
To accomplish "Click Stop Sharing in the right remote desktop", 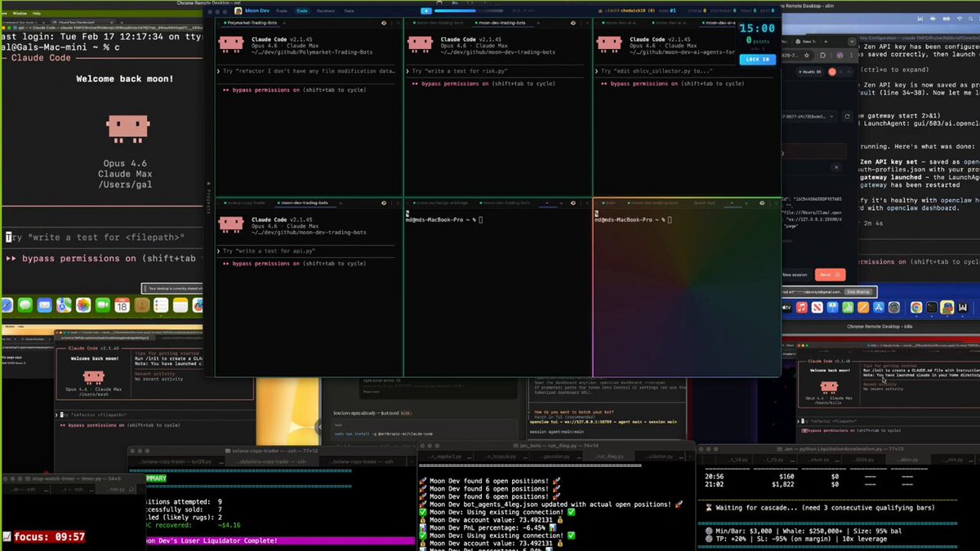I will pos(858,291).
